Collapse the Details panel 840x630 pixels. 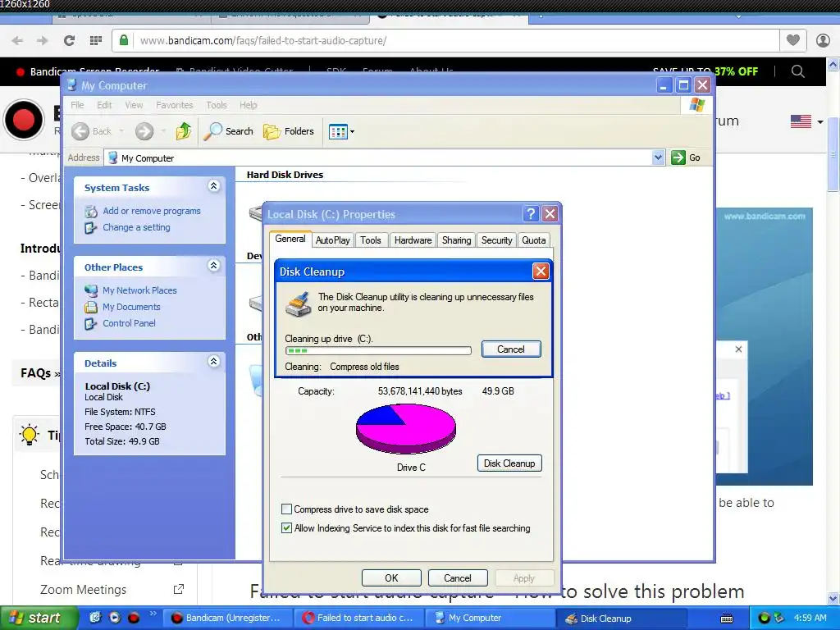[x=214, y=361]
